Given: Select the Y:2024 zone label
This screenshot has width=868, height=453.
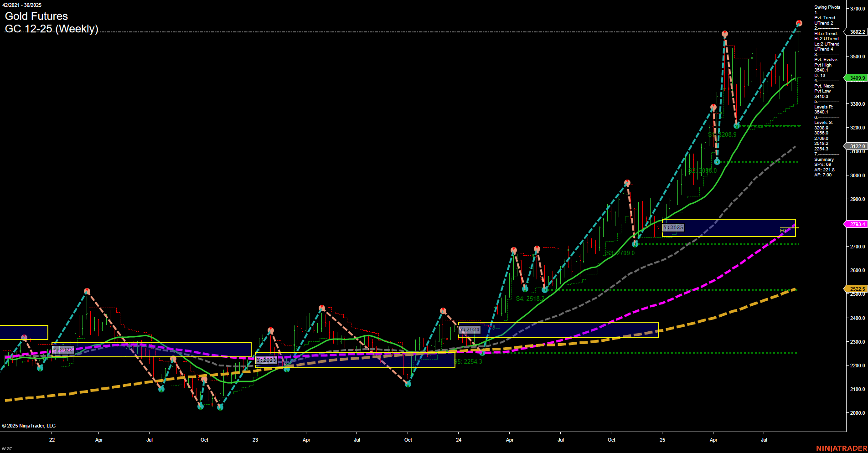Looking at the screenshot, I should click(470, 329).
